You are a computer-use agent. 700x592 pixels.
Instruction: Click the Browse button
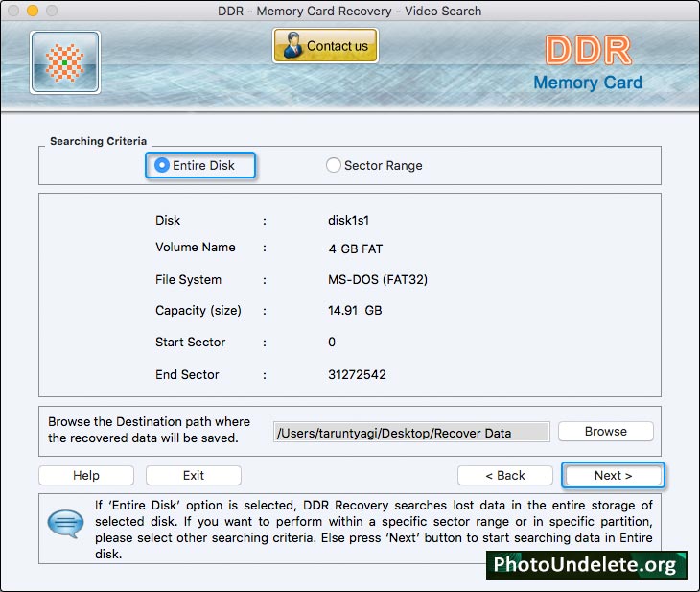tap(606, 431)
